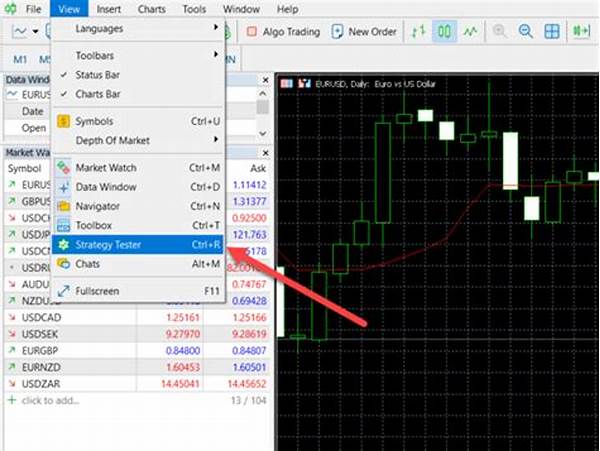The width and height of the screenshot is (600, 451).
Task: Click the zoom out magnifier icon
Action: 526,31
